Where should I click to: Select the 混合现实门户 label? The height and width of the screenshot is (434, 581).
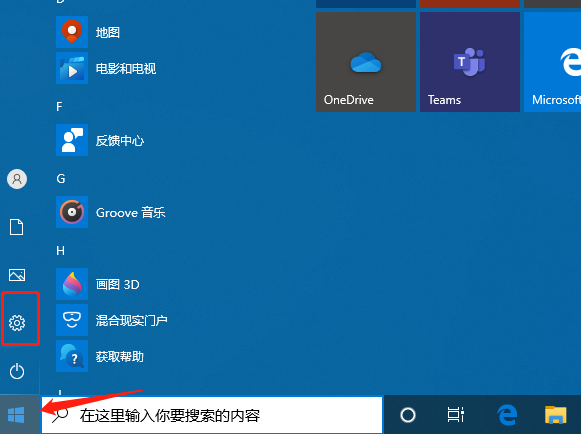[x=132, y=320]
